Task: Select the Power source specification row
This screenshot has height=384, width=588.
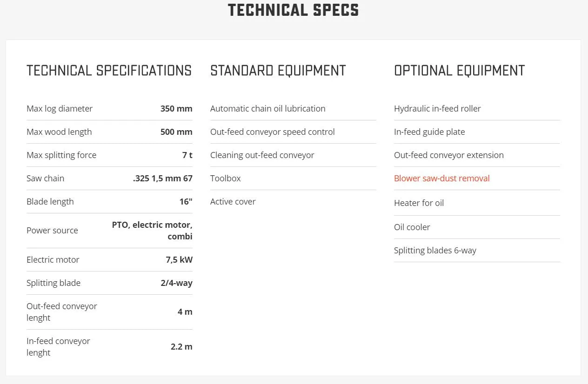Action: [109, 231]
